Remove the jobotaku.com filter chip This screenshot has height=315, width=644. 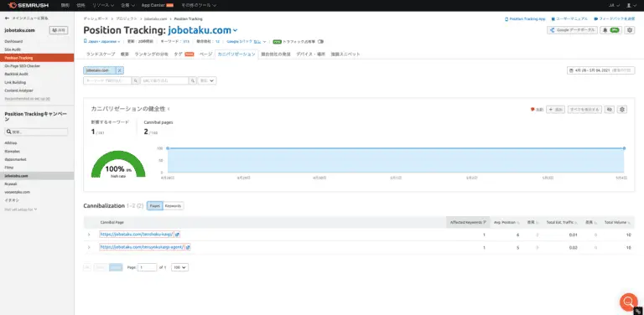point(120,70)
